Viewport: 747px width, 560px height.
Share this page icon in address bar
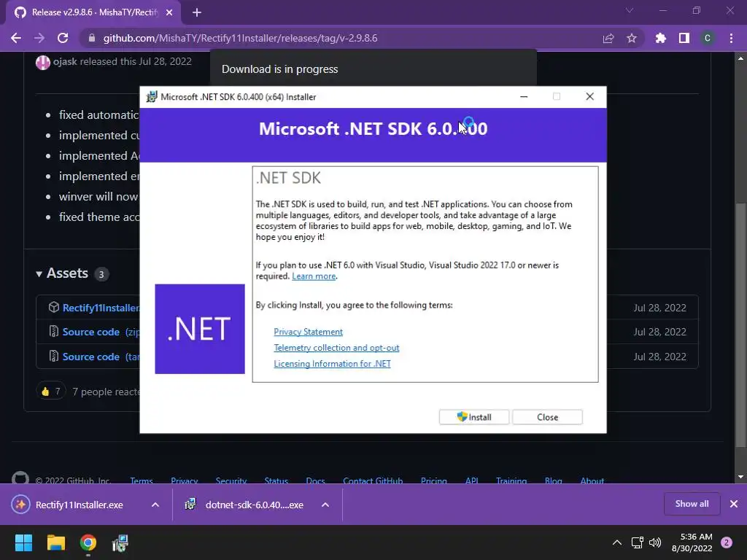coord(608,38)
